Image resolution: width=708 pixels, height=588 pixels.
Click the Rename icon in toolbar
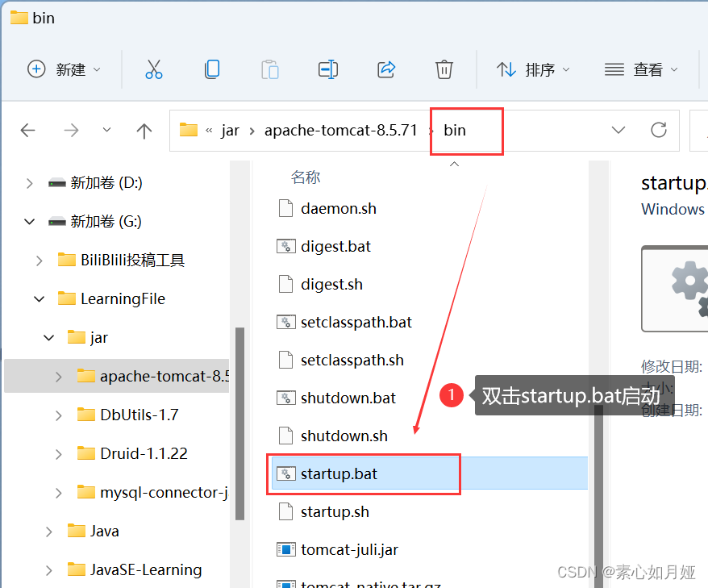pyautogui.click(x=328, y=69)
